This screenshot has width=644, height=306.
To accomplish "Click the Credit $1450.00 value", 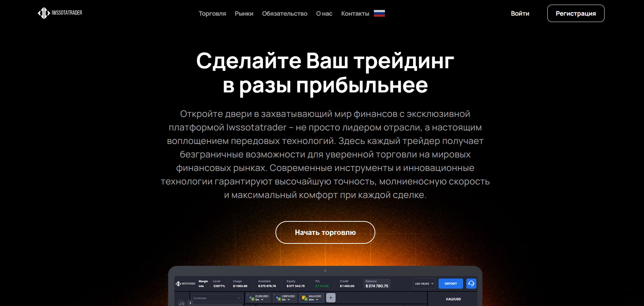I will tap(347, 286).
